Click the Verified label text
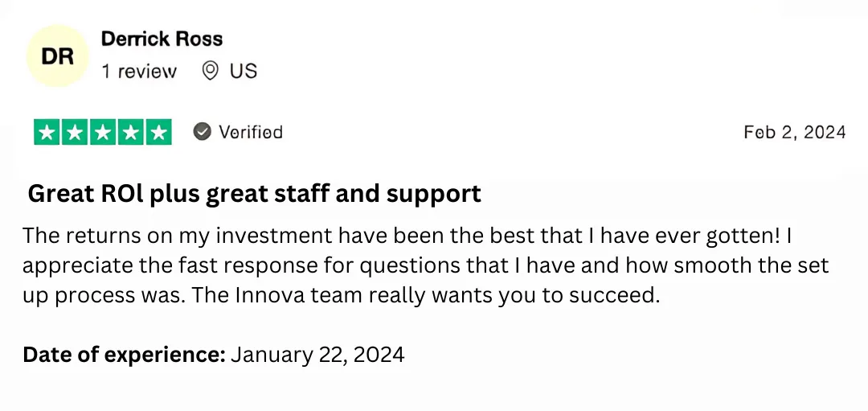This screenshot has width=868, height=411. tap(251, 132)
